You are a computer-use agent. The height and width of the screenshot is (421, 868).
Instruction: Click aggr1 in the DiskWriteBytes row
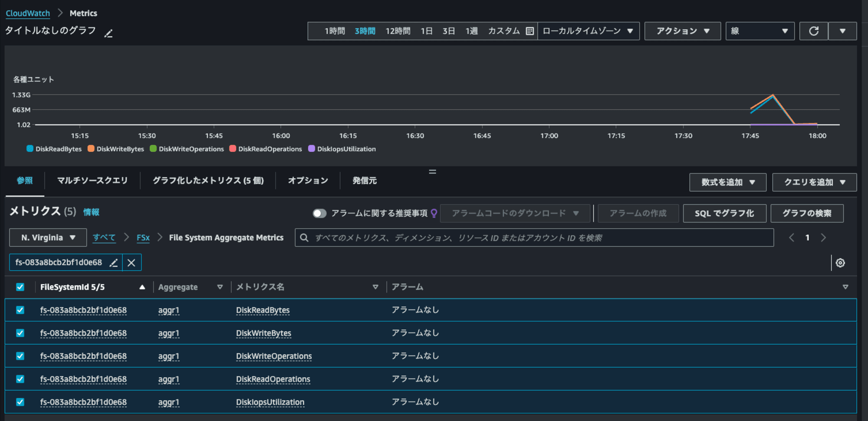169,333
